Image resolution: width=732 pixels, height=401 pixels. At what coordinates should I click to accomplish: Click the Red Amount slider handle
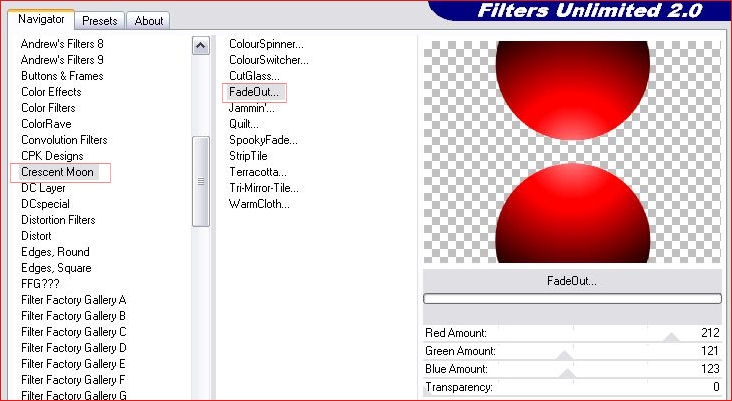[671, 335]
